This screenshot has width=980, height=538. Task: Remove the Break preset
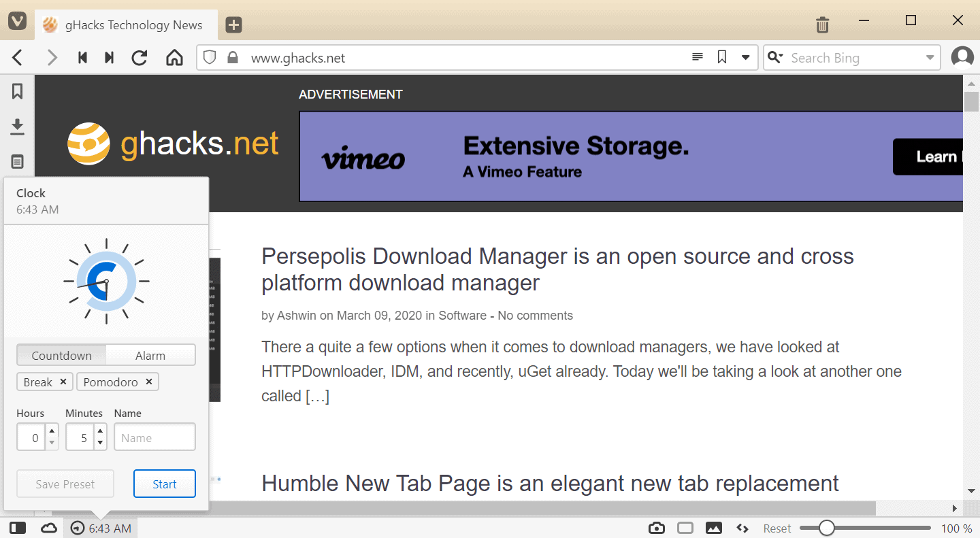63,382
